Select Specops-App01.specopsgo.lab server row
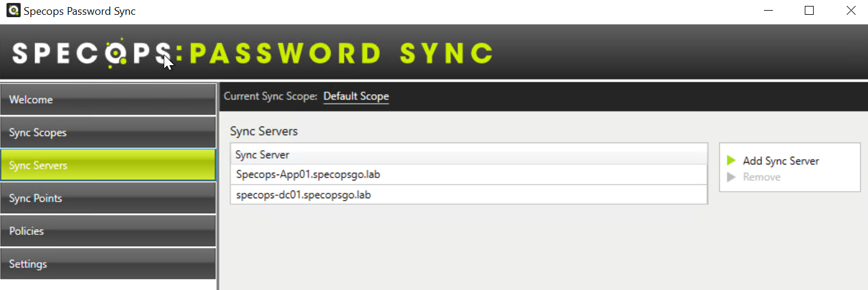The height and width of the screenshot is (290, 868). point(469,175)
